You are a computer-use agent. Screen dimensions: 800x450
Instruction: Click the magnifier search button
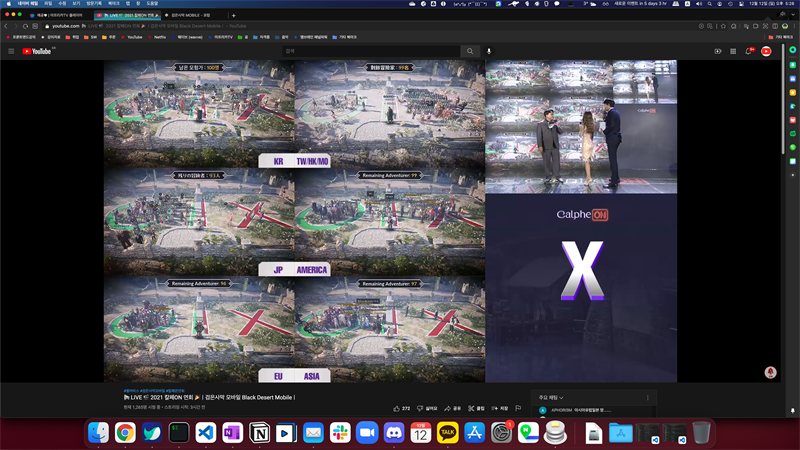[470, 51]
